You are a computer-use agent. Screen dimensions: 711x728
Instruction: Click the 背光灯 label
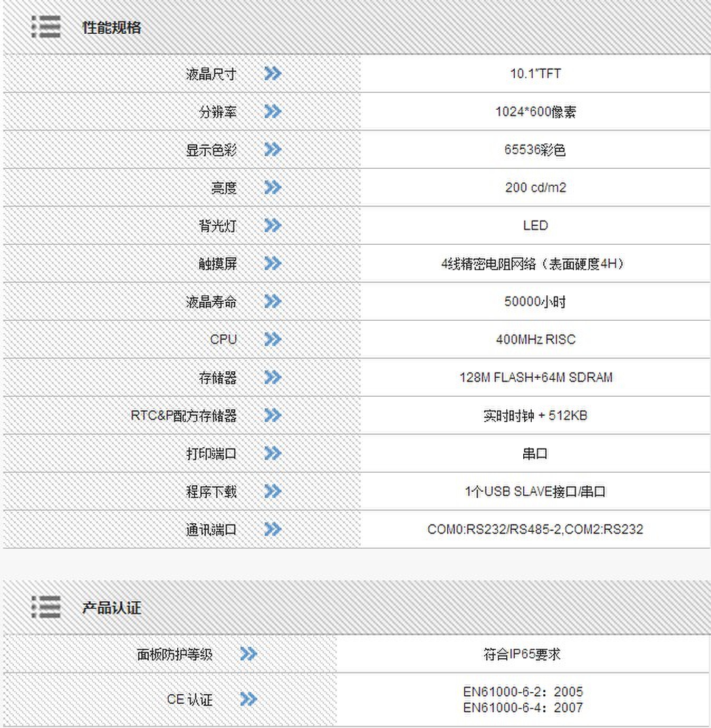coord(218,226)
